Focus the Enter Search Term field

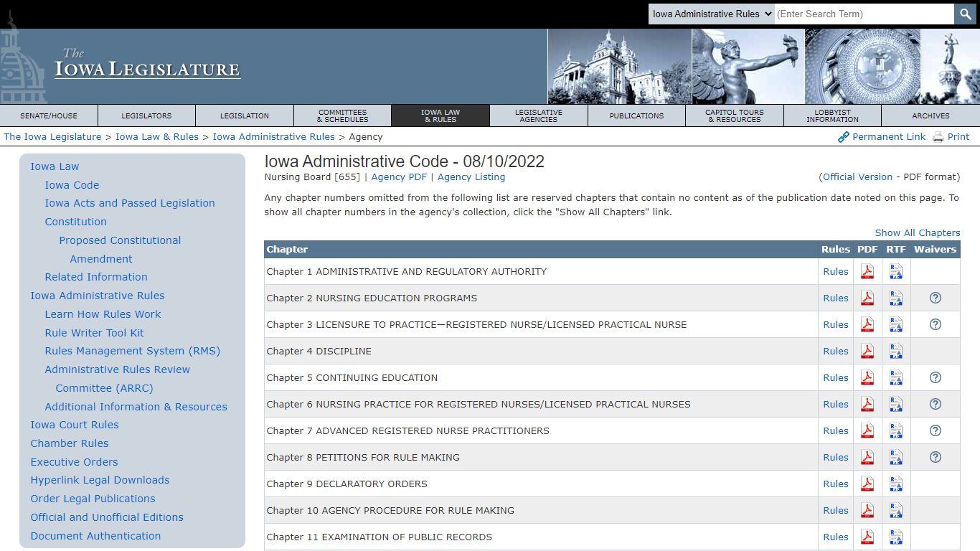coord(864,14)
